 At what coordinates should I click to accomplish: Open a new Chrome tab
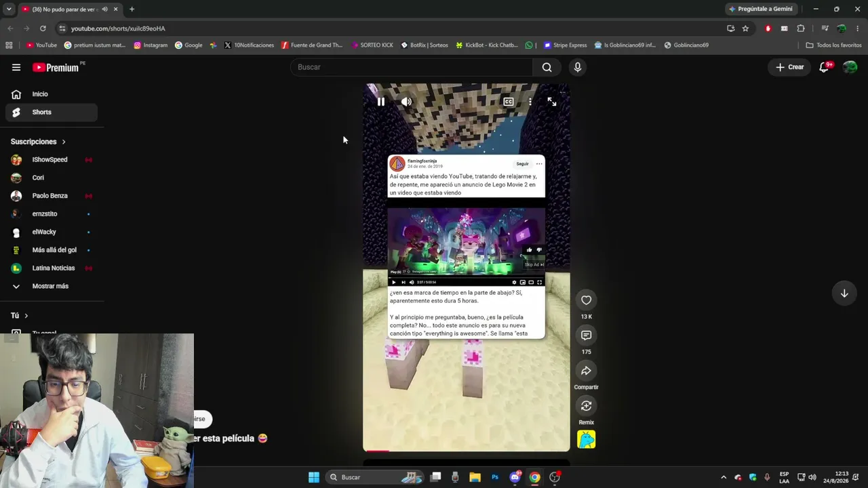[132, 9]
